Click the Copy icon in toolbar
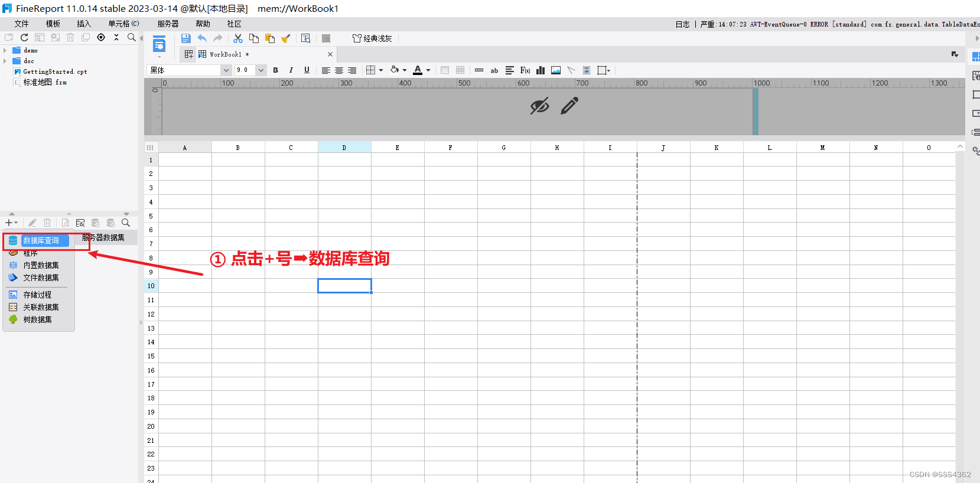Screen dimensions: 980x483 [254, 38]
